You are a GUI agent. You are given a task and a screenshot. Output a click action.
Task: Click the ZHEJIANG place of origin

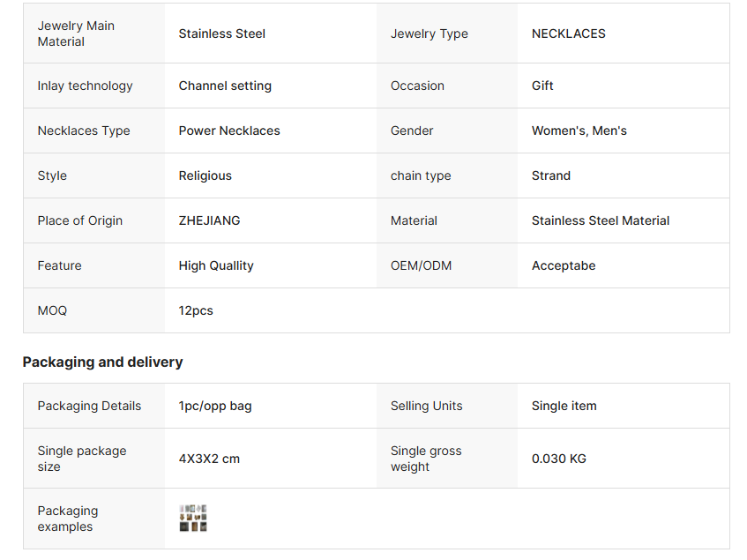(209, 221)
